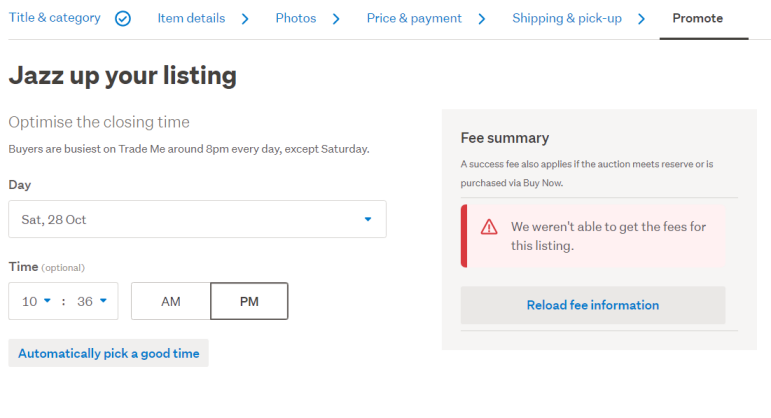The image size is (771, 418).
Task: Expand the minutes dropdown showing 36
Action: point(91,301)
